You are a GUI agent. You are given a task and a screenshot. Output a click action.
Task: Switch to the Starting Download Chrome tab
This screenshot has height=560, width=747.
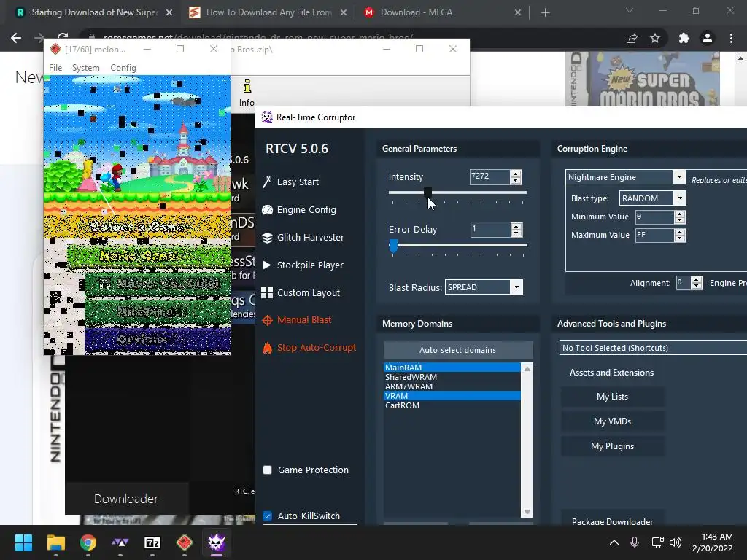click(x=93, y=12)
